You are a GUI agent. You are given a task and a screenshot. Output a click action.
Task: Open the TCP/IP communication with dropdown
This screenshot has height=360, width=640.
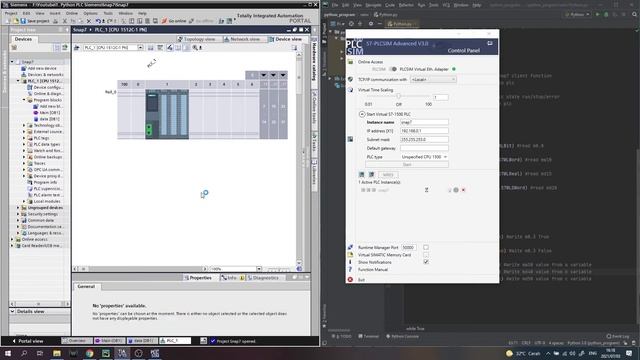click(433, 80)
